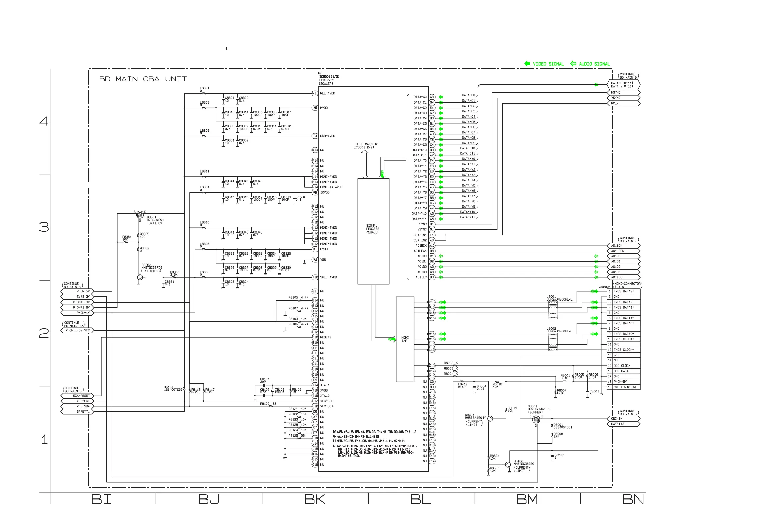
Task: Select the Q8362 switching transistor symbol
Action: tap(140, 277)
